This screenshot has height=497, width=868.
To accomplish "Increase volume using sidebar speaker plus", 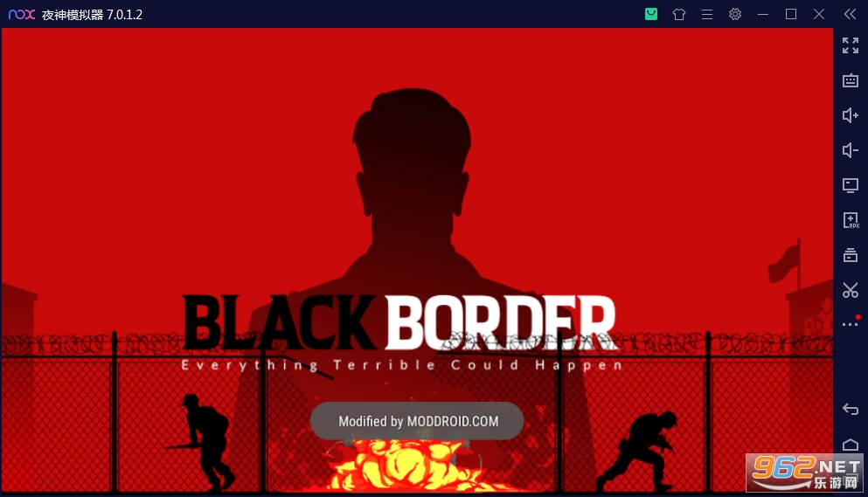I will (851, 115).
